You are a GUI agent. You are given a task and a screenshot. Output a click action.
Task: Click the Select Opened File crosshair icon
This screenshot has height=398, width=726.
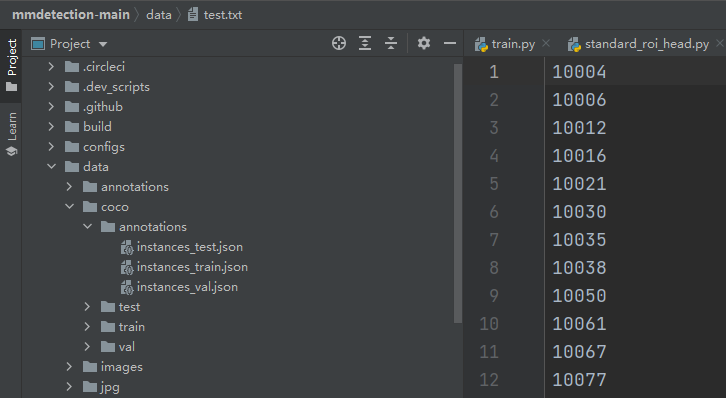pos(339,44)
